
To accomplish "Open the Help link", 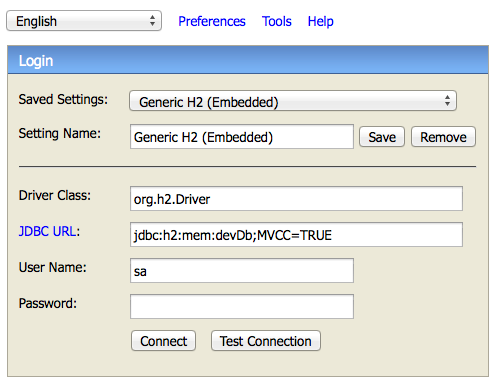I will (x=320, y=21).
